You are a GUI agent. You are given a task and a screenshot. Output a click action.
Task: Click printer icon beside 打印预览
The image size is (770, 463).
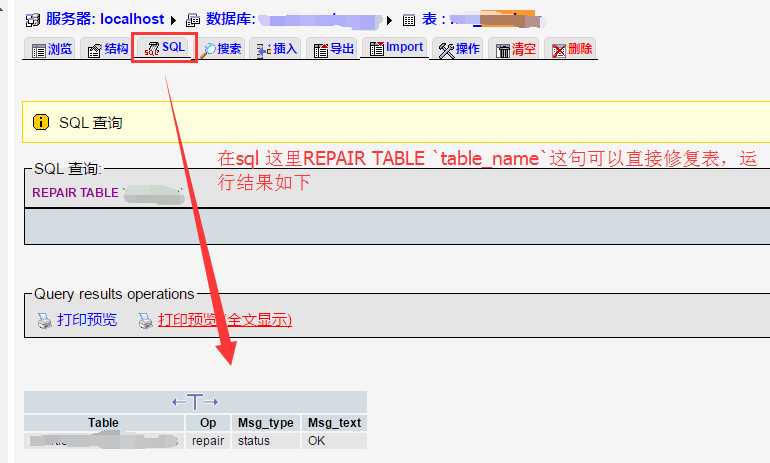click(x=44, y=321)
